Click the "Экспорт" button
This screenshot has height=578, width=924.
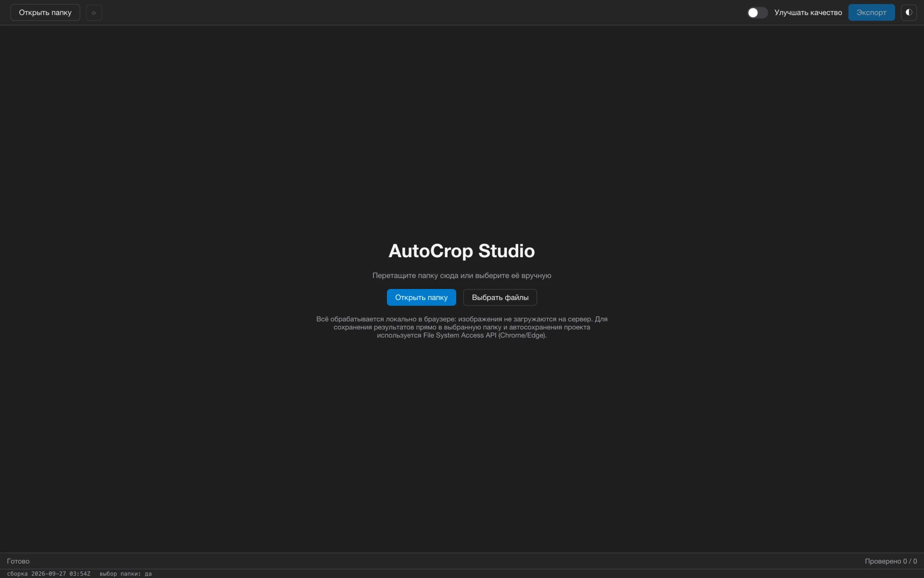pyautogui.click(x=871, y=13)
